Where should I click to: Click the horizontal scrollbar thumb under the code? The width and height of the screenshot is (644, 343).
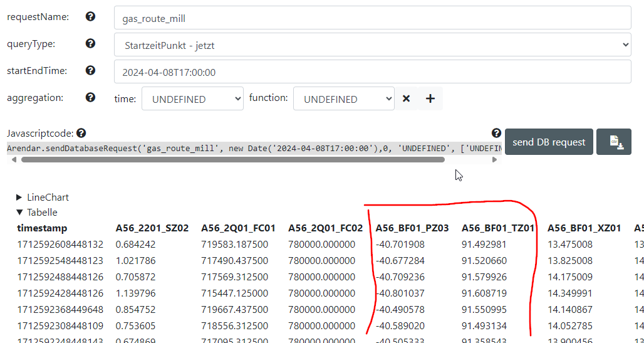(233, 159)
